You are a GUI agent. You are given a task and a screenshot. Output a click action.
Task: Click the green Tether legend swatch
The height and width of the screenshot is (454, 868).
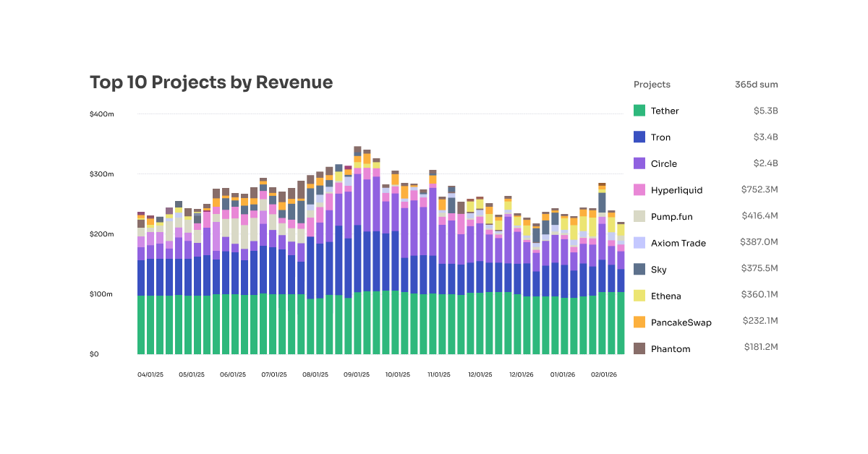coord(639,111)
